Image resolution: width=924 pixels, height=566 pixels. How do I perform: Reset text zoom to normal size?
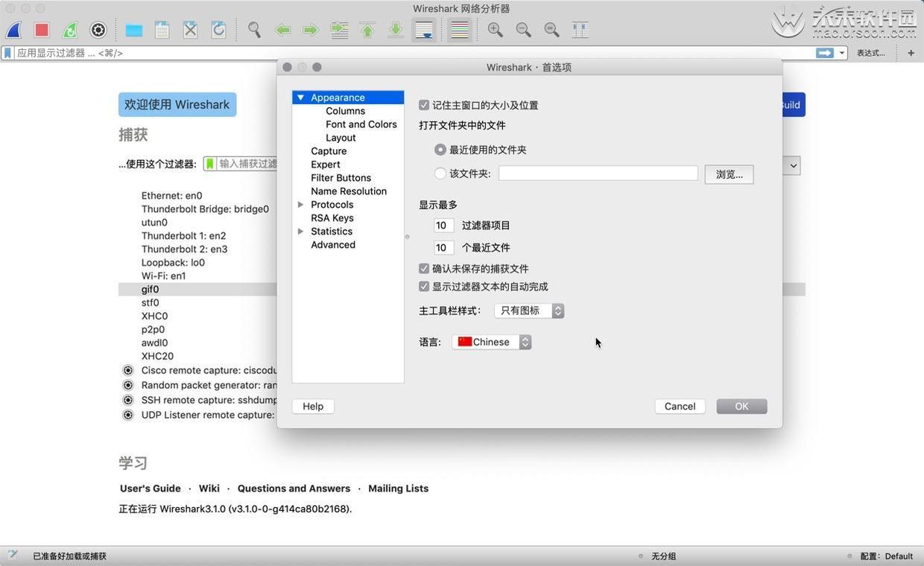[552, 30]
